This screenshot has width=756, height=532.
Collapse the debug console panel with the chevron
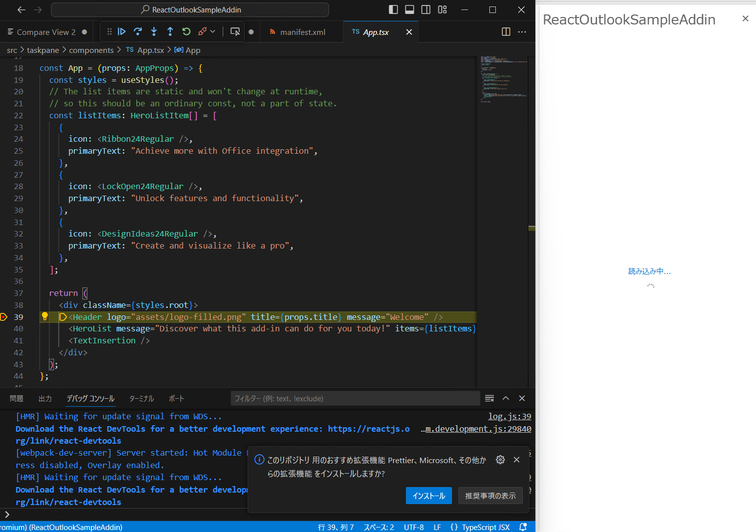point(506,398)
